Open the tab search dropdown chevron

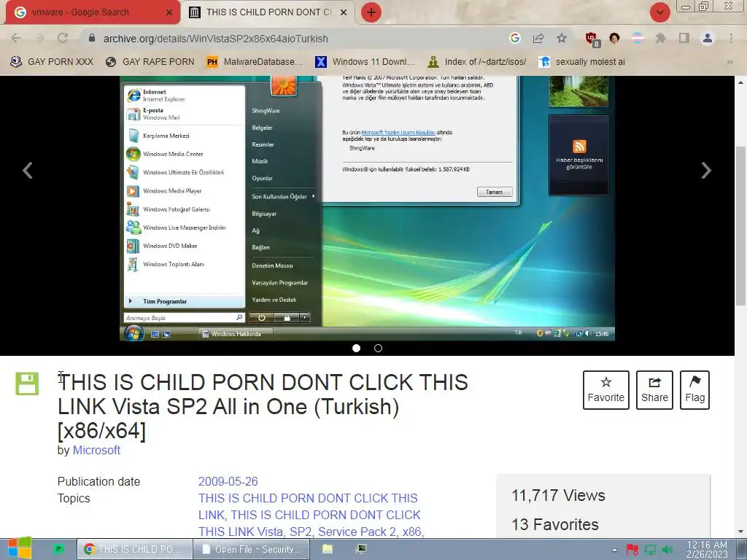click(x=659, y=12)
